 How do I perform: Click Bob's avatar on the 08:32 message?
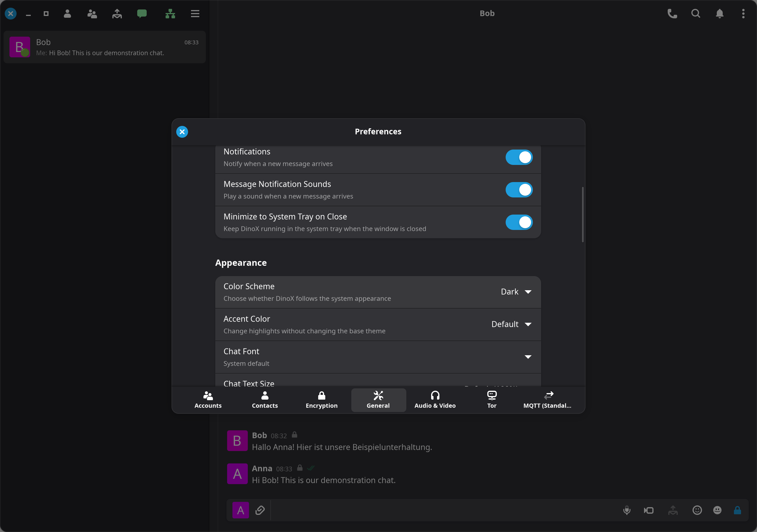coord(237,441)
